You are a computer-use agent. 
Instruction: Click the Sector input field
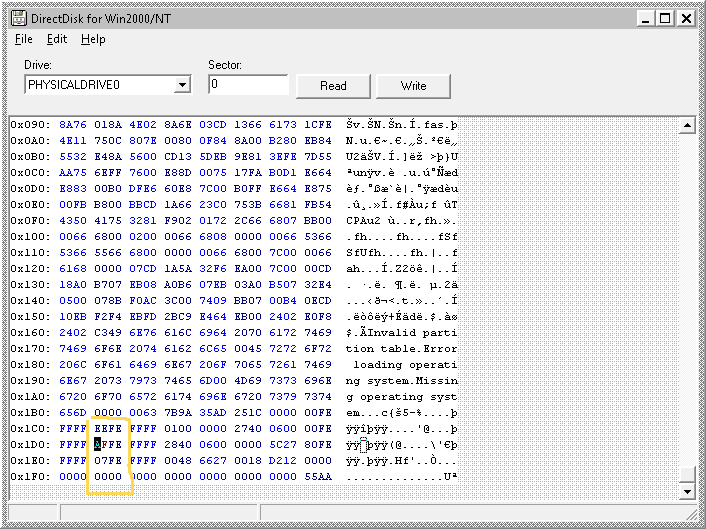(x=248, y=84)
